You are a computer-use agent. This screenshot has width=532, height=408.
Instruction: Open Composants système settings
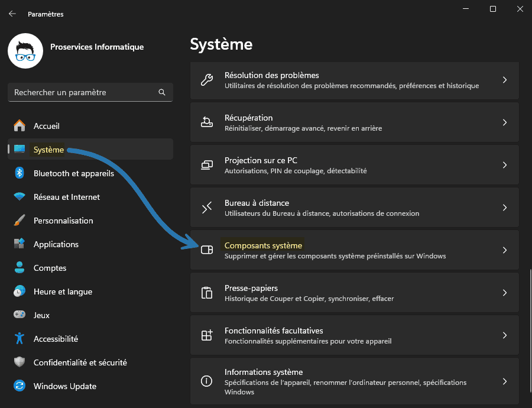[355, 250]
